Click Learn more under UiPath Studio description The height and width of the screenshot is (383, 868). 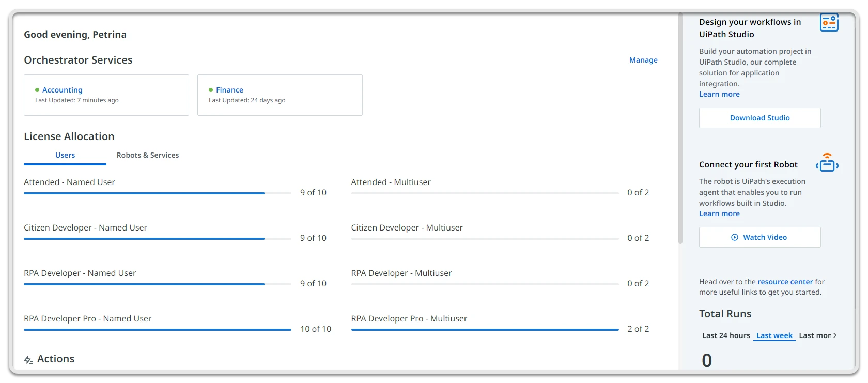pos(719,94)
